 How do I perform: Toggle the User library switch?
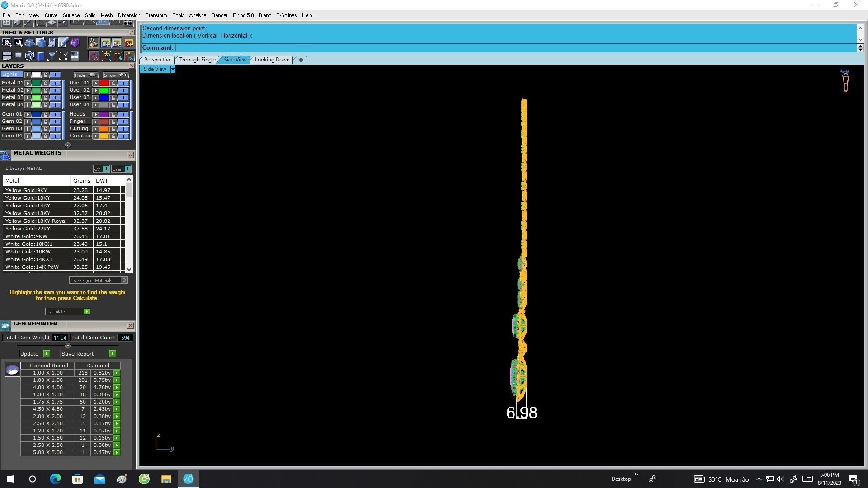(x=122, y=169)
